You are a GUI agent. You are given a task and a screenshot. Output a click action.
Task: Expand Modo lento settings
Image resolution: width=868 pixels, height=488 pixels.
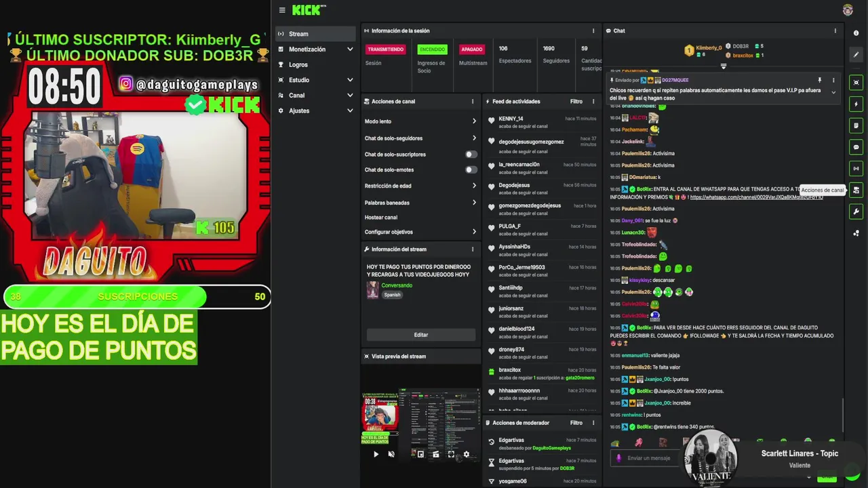pyautogui.click(x=474, y=121)
